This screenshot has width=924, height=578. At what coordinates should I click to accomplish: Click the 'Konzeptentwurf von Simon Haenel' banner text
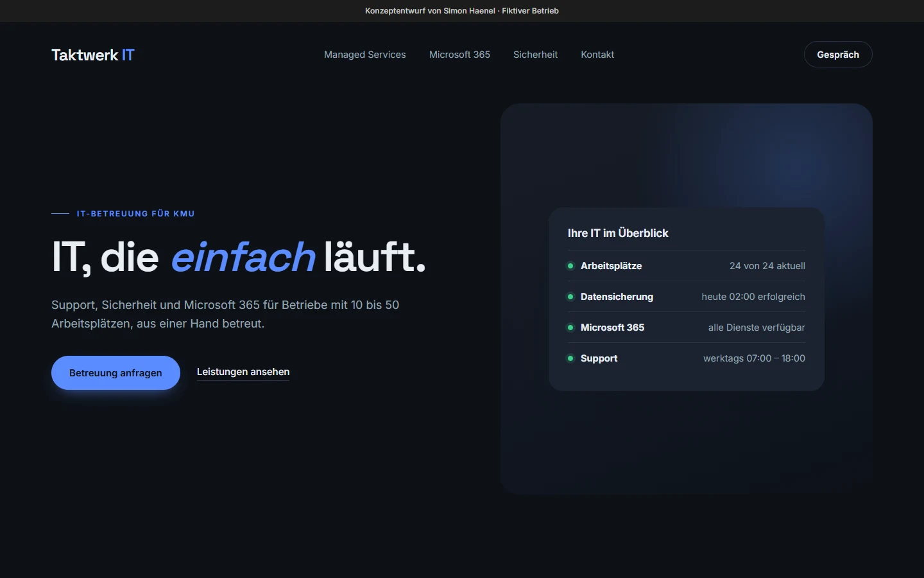pyautogui.click(x=430, y=11)
